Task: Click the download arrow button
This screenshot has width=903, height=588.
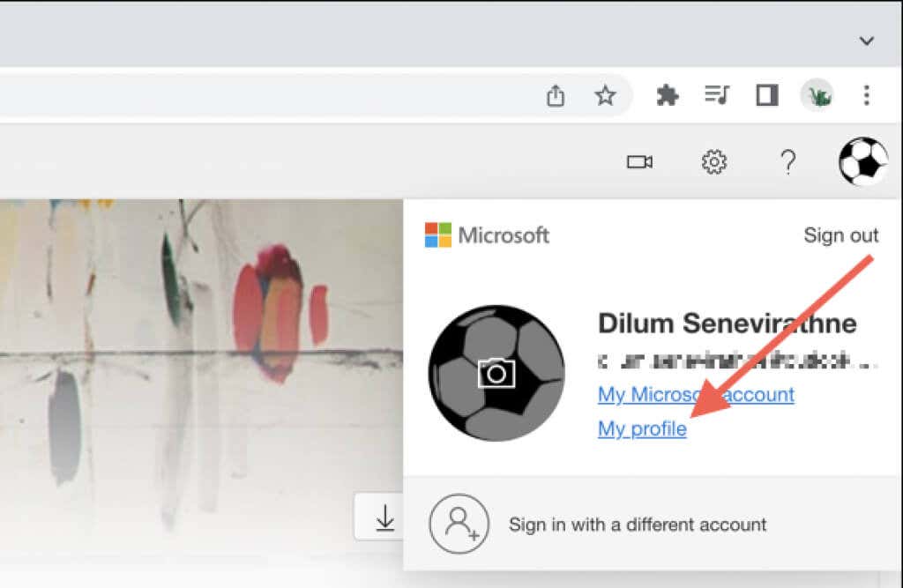Action: click(x=384, y=517)
